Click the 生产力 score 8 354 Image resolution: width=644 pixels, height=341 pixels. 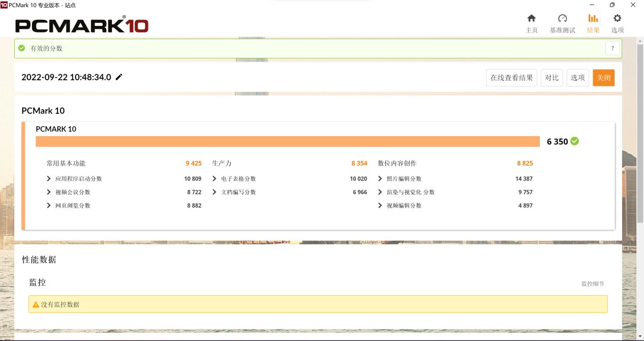coord(359,163)
